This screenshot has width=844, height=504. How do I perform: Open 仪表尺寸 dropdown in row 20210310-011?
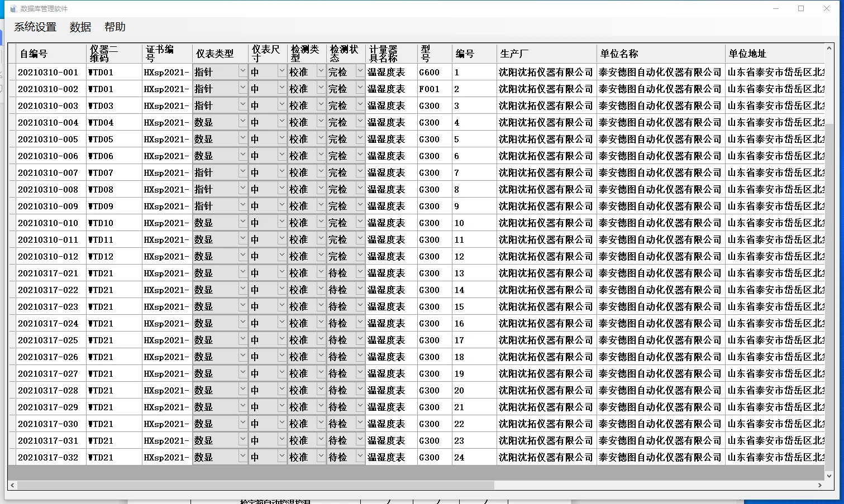pos(282,239)
